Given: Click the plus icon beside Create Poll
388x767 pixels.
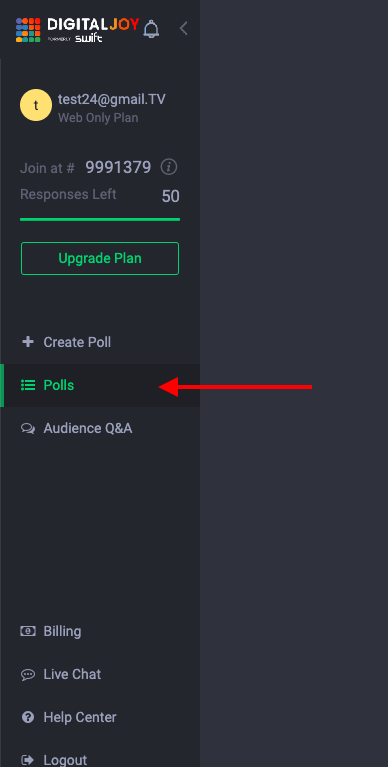Looking at the screenshot, I should click(x=28, y=341).
